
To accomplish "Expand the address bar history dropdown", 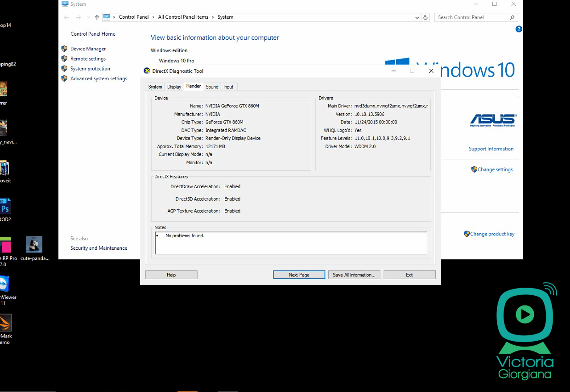I will (417, 17).
